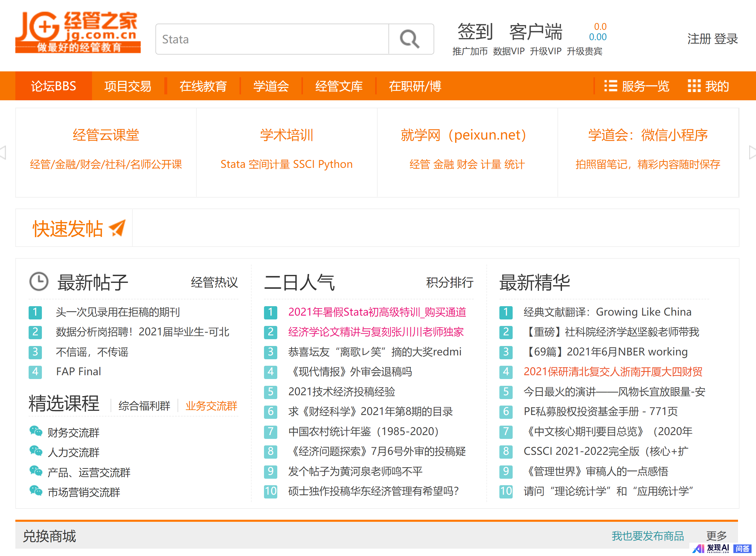Click WeChat icon beside 产品、运营交流群

[x=36, y=471]
